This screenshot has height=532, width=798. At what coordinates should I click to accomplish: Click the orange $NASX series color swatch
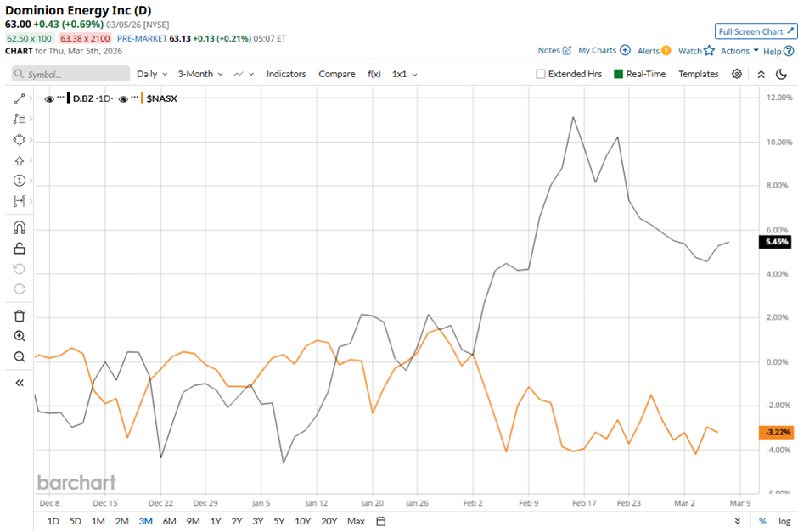(142, 98)
